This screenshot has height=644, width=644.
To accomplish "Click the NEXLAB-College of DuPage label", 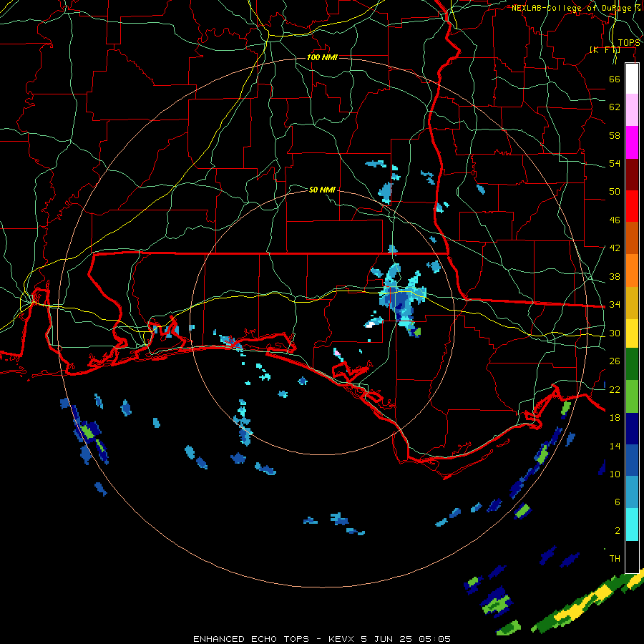I will [x=576, y=8].
